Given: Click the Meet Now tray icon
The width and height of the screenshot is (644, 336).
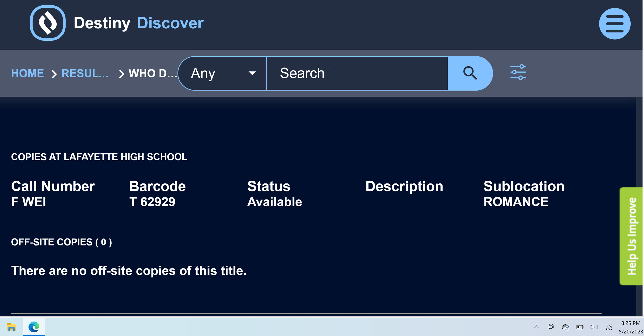Looking at the screenshot, I should click(x=551, y=327).
